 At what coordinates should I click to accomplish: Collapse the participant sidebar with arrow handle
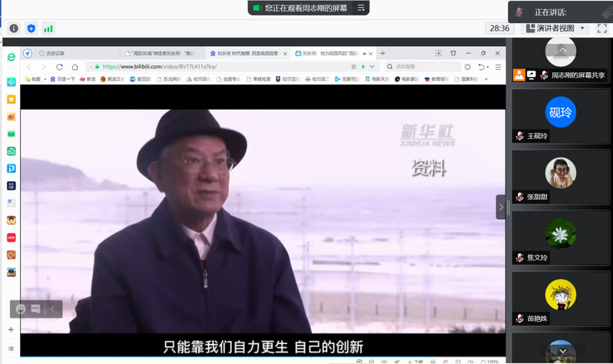(x=501, y=207)
